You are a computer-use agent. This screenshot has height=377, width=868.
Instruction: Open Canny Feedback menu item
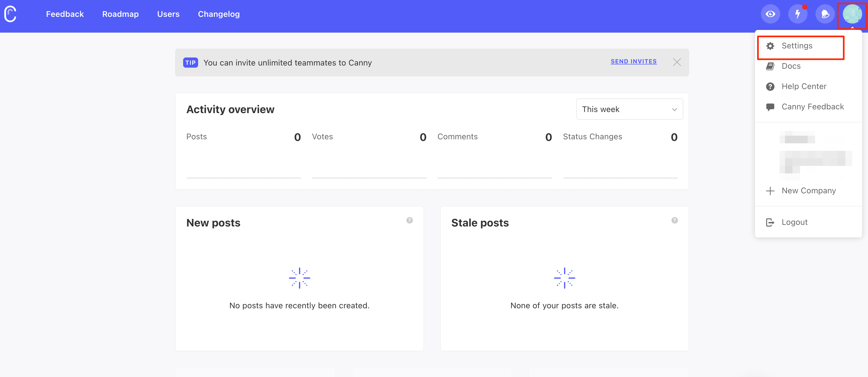click(812, 107)
